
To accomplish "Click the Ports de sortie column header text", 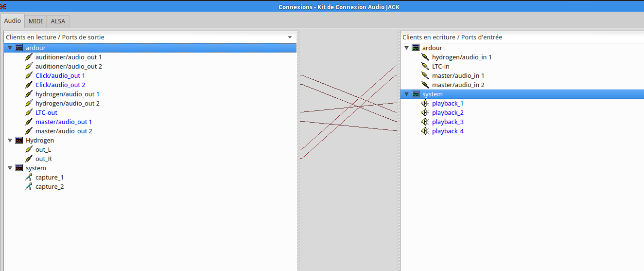I will (x=55, y=37).
